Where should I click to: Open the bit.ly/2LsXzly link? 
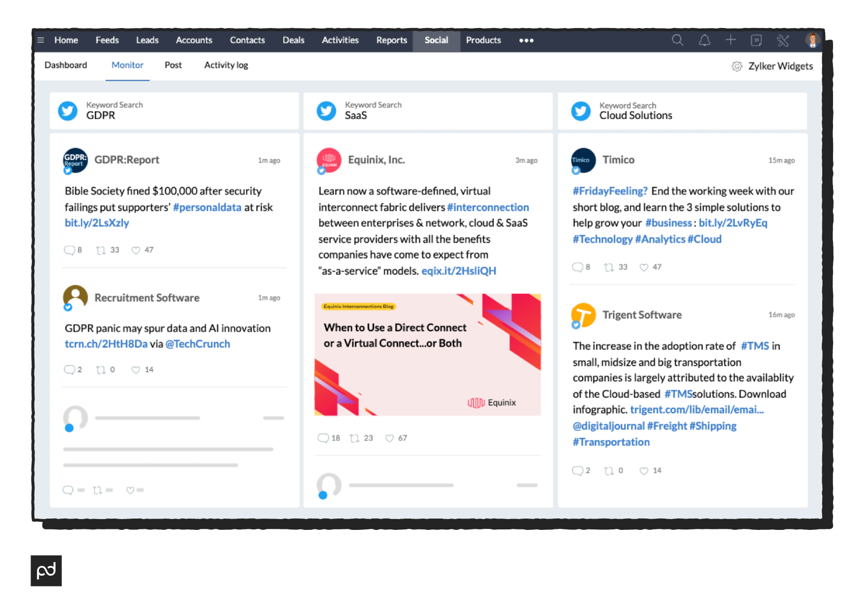click(x=97, y=223)
